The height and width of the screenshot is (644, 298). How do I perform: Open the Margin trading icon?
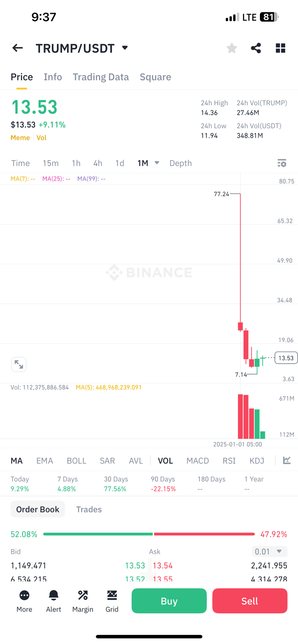pos(83,601)
